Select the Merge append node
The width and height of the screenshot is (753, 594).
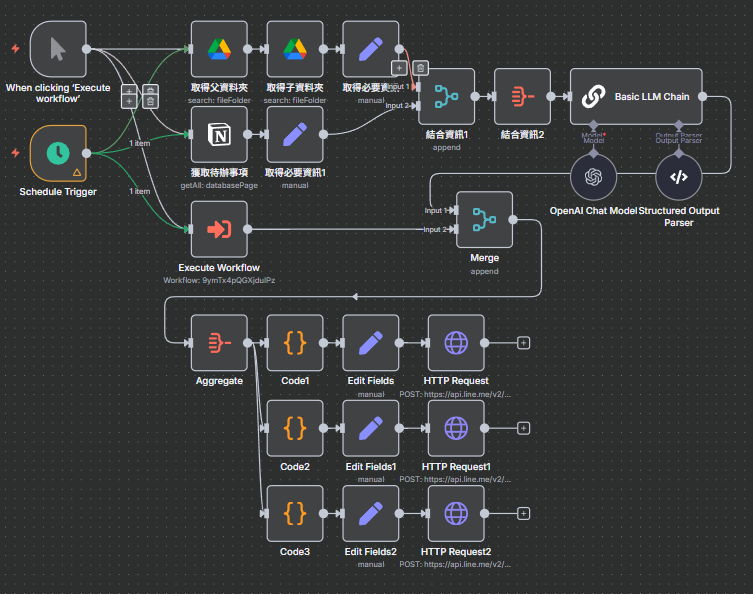point(485,219)
